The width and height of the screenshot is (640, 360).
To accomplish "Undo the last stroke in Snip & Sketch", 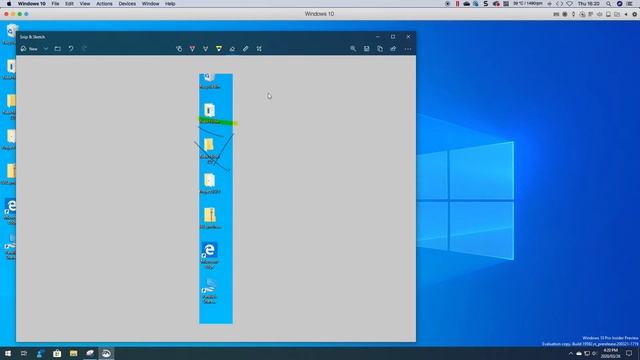I will [71, 49].
